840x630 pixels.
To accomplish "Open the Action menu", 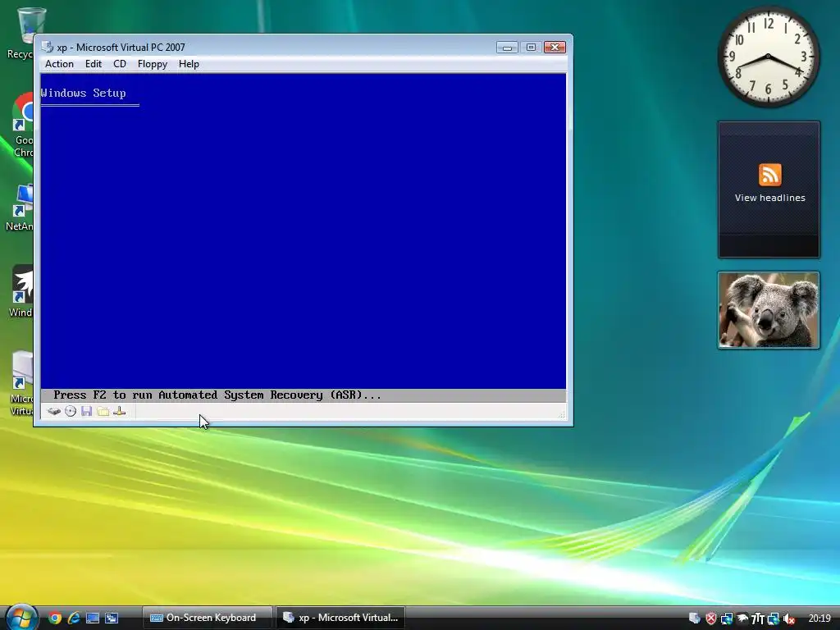I will [x=59, y=64].
